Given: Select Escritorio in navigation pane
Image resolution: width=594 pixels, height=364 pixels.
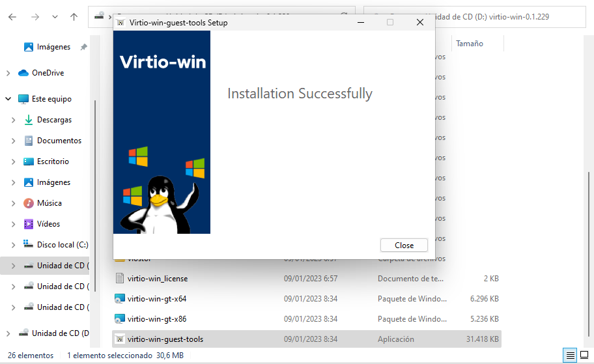Looking at the screenshot, I should pos(53,161).
